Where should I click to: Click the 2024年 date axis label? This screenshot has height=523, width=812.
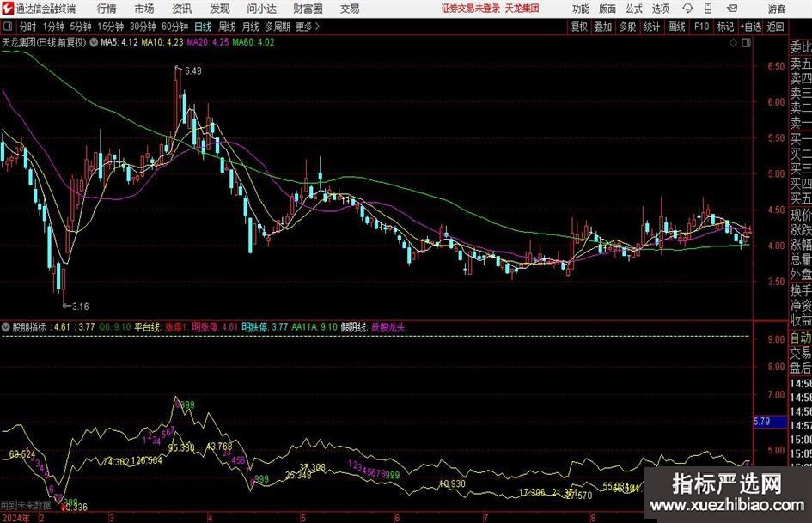click(x=15, y=517)
